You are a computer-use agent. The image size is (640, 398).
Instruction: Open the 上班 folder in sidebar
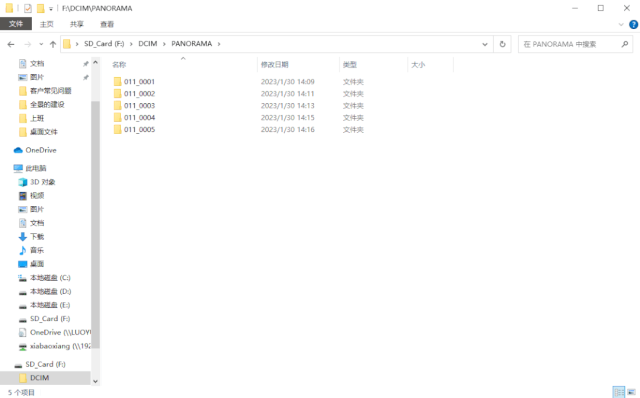[x=37, y=118]
